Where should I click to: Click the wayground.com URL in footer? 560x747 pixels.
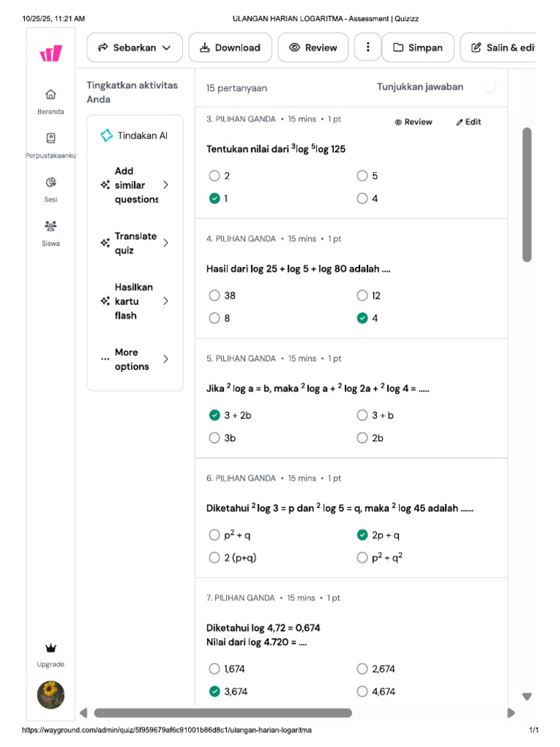(x=167, y=729)
